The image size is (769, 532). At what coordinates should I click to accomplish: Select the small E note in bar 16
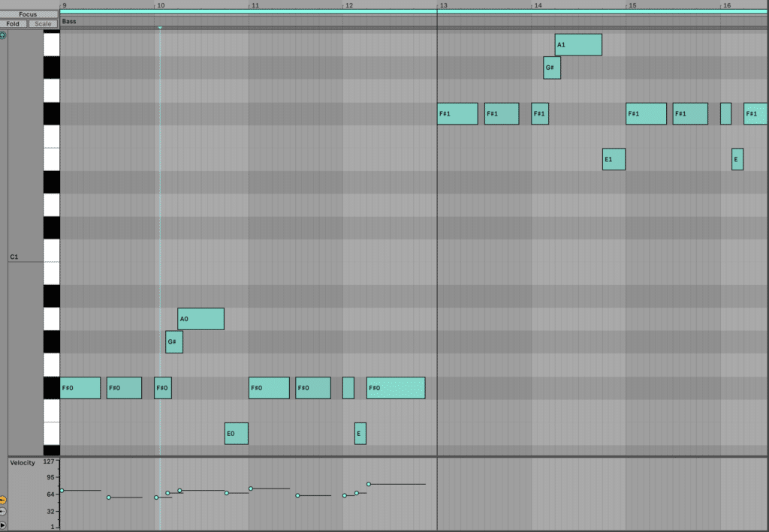coord(737,159)
